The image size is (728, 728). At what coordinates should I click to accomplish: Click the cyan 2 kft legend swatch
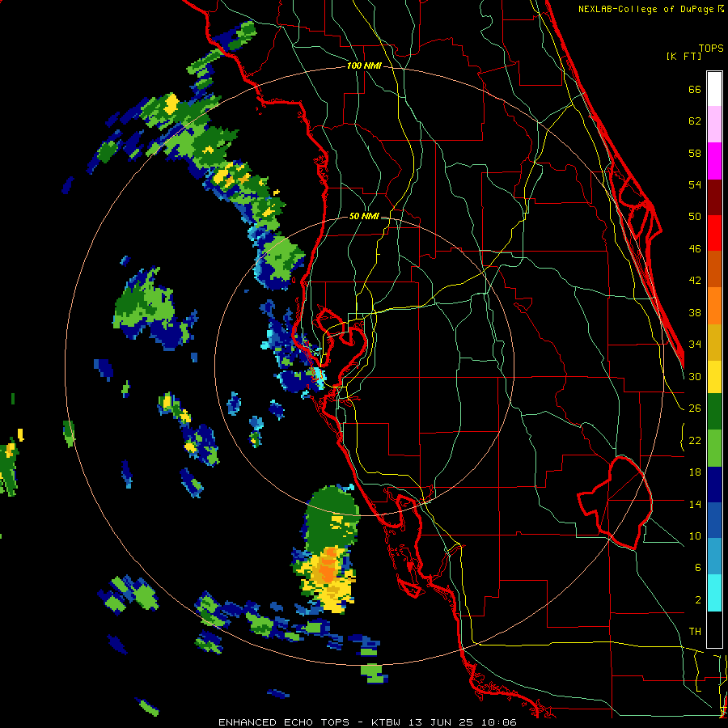coord(714,593)
